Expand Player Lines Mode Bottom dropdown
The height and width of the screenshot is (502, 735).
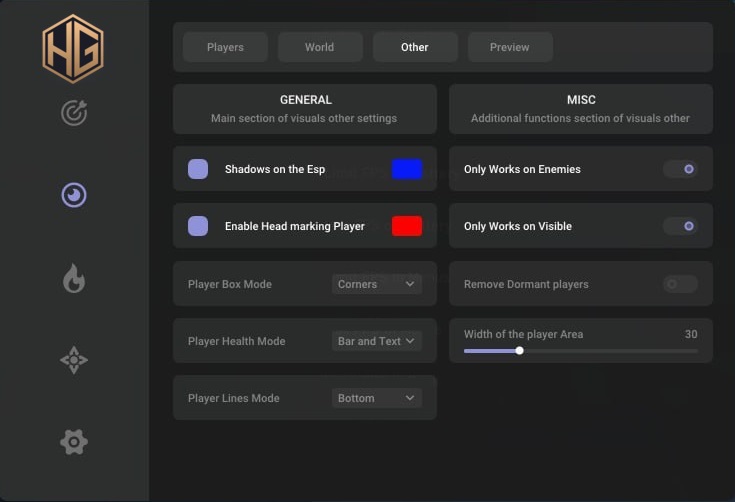(x=376, y=398)
